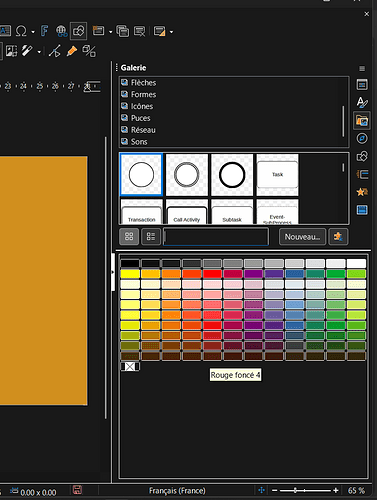Open the image filter dropdown arrow

coord(39,52)
